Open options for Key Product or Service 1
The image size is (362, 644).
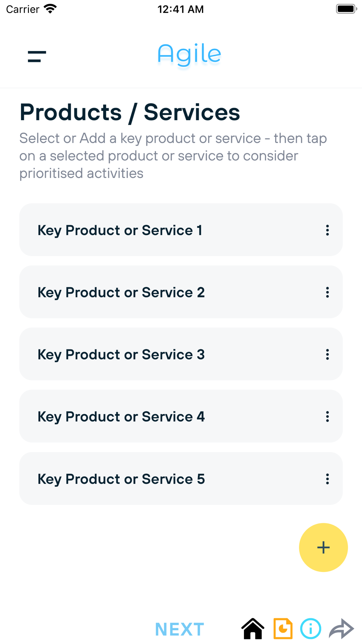[x=327, y=230]
